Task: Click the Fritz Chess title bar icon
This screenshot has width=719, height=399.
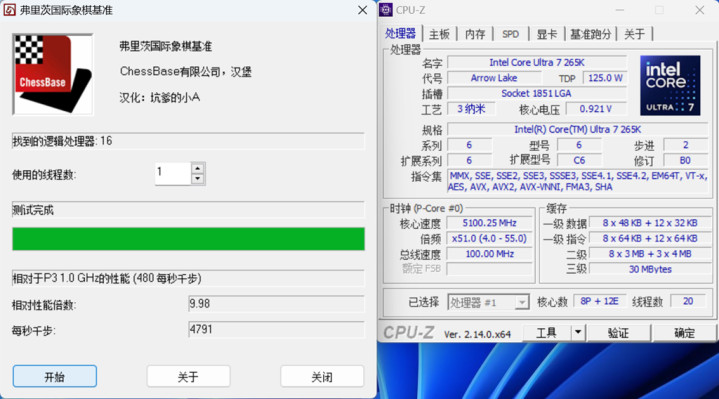Action: 9,10
